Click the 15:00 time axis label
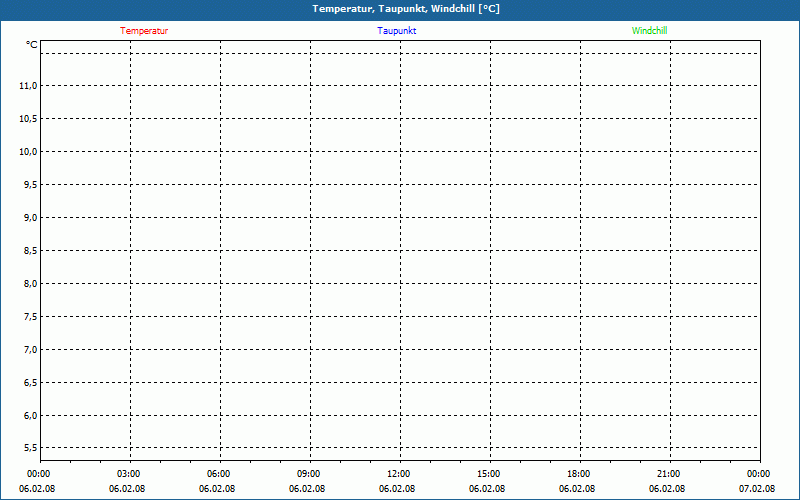The image size is (800, 500). tap(488, 474)
